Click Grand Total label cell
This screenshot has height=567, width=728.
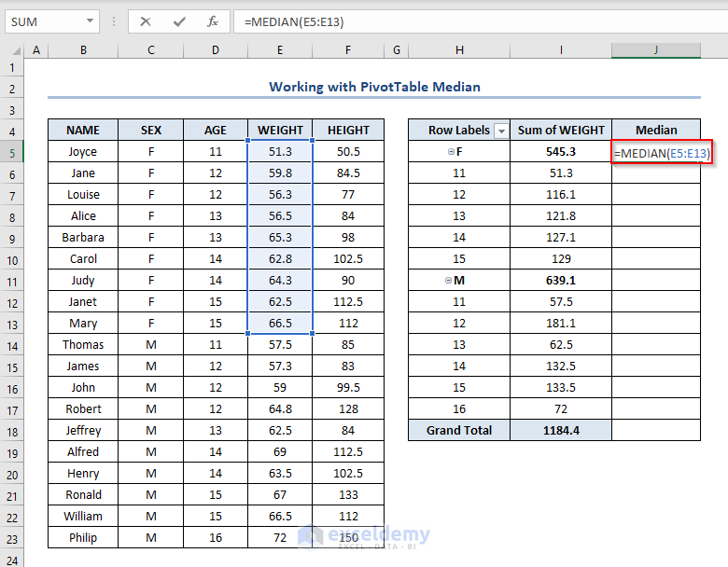459,430
